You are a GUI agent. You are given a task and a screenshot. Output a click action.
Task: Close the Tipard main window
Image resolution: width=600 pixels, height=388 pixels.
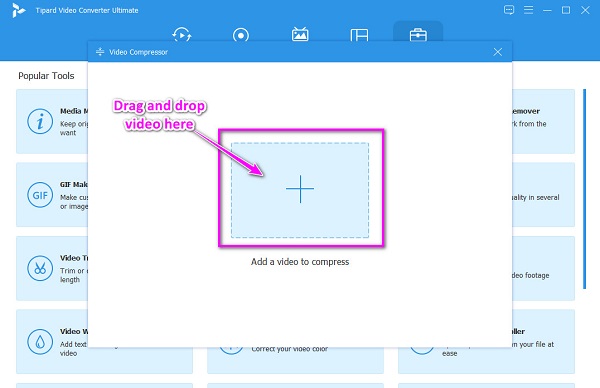[x=585, y=10]
